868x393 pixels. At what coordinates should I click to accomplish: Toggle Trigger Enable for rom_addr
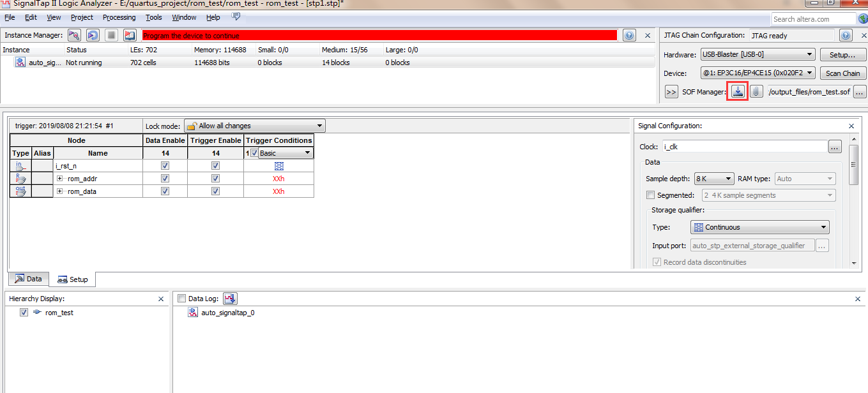(x=215, y=179)
